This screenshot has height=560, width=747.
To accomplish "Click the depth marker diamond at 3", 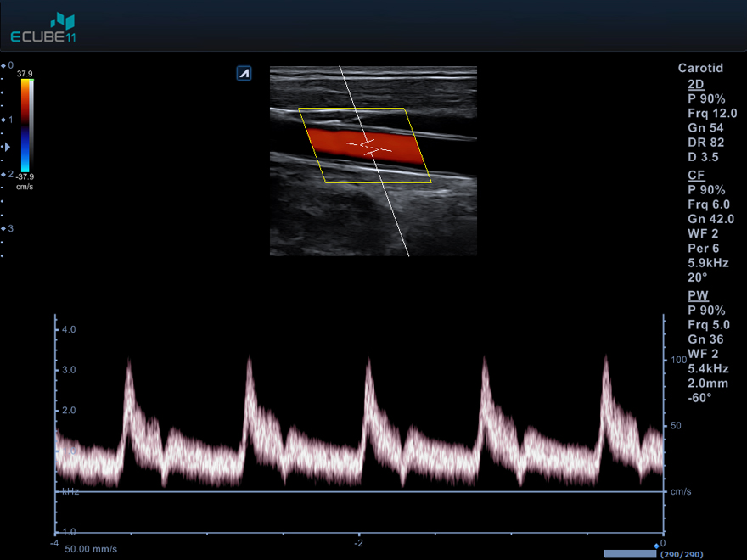I will 3,229.
